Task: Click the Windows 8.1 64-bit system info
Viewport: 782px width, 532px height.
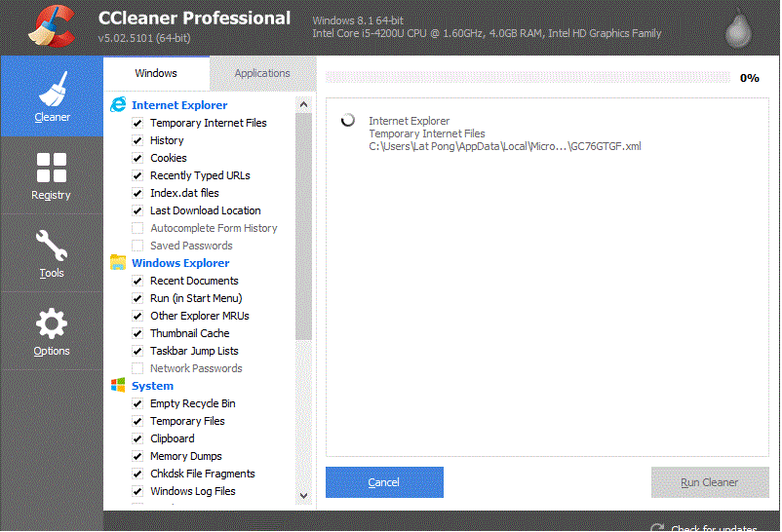Action: [x=358, y=20]
